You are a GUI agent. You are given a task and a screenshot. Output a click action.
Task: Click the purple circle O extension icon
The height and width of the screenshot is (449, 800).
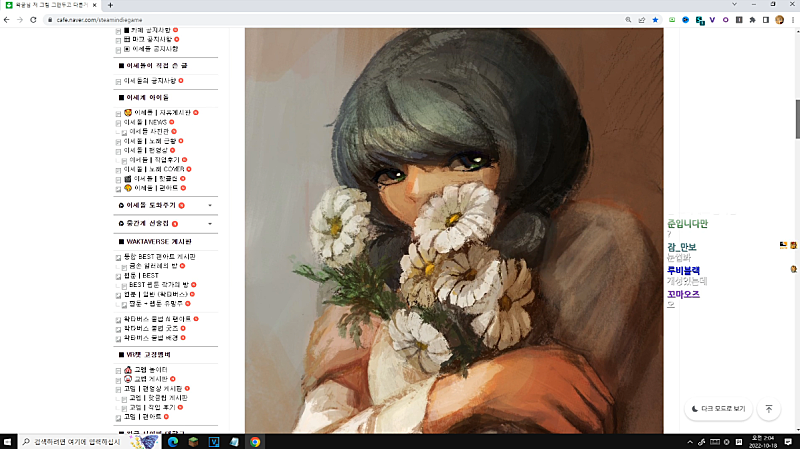point(726,20)
